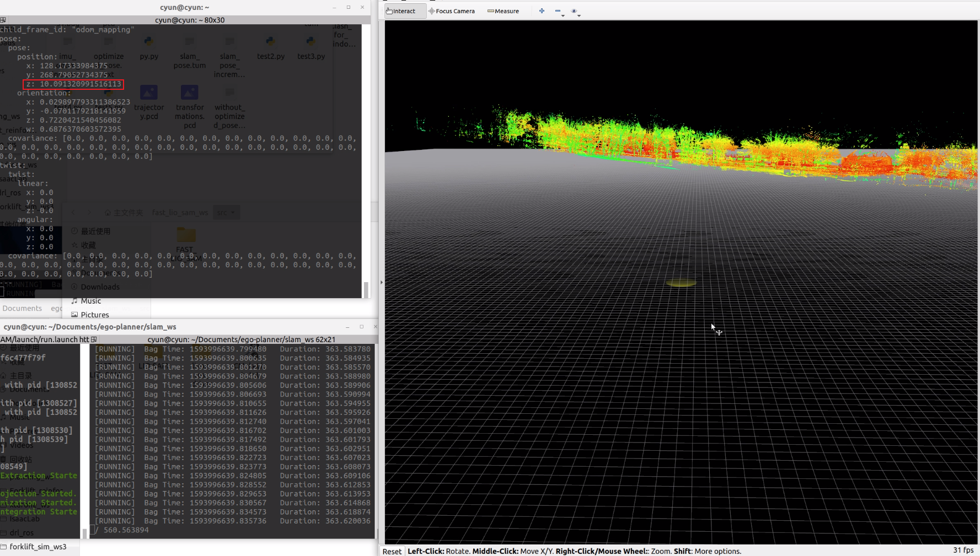Click child_frame_id "odom_mapping" text

point(67,30)
